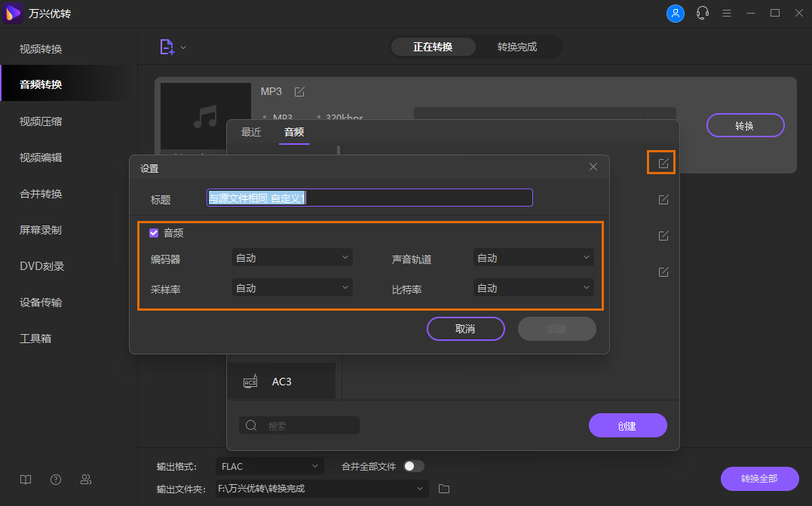Click the search magnifier in the search field
The height and width of the screenshot is (506, 812).
[251, 425]
